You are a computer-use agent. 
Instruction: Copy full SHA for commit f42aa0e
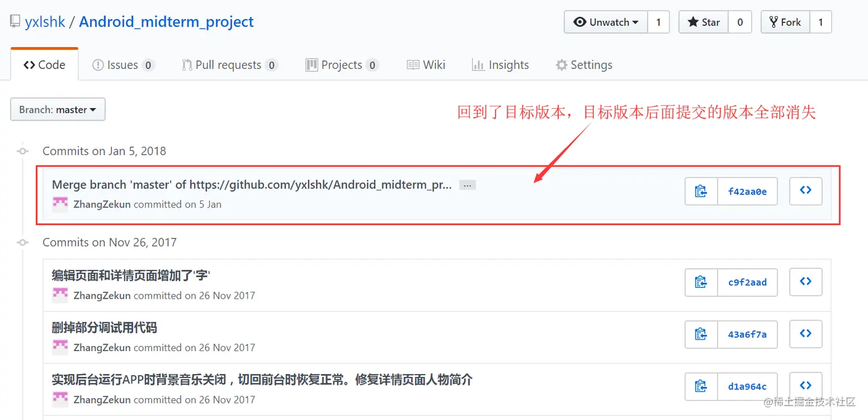click(x=701, y=191)
